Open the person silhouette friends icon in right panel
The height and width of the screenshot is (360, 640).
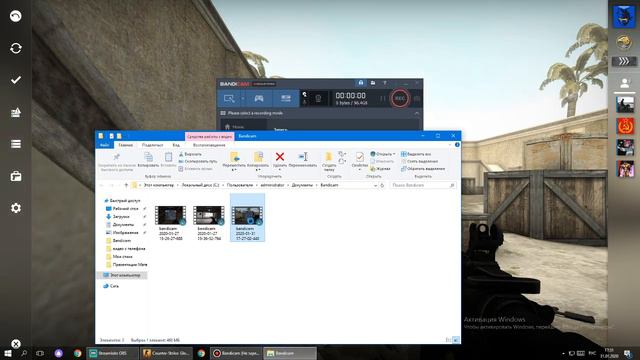tap(624, 83)
